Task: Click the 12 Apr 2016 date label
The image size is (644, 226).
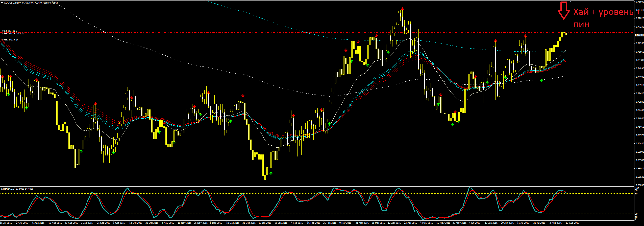Action: click(x=394, y=223)
